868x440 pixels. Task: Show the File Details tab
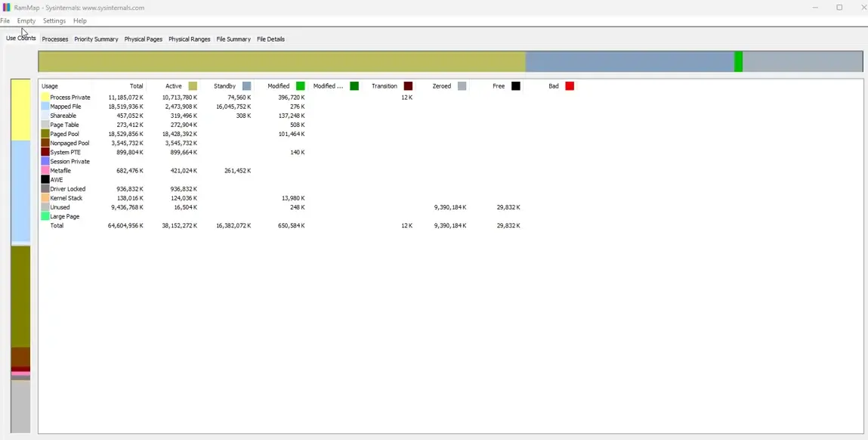[270, 39]
